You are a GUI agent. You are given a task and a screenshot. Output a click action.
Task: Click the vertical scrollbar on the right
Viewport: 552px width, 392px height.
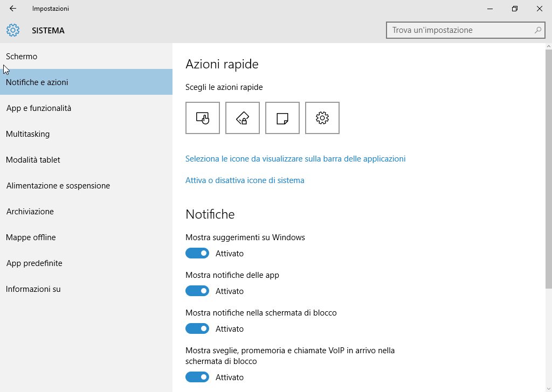coord(548,162)
